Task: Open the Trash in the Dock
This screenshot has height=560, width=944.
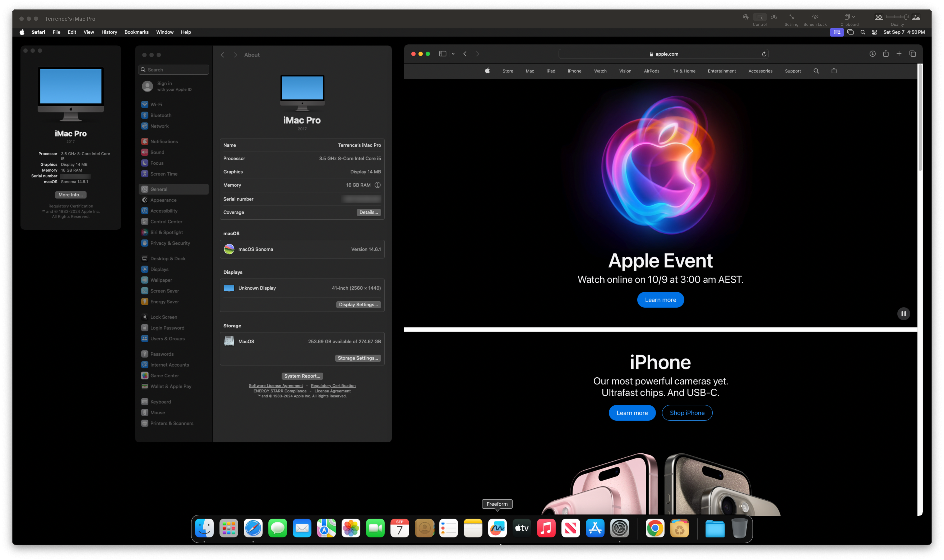Action: click(739, 528)
